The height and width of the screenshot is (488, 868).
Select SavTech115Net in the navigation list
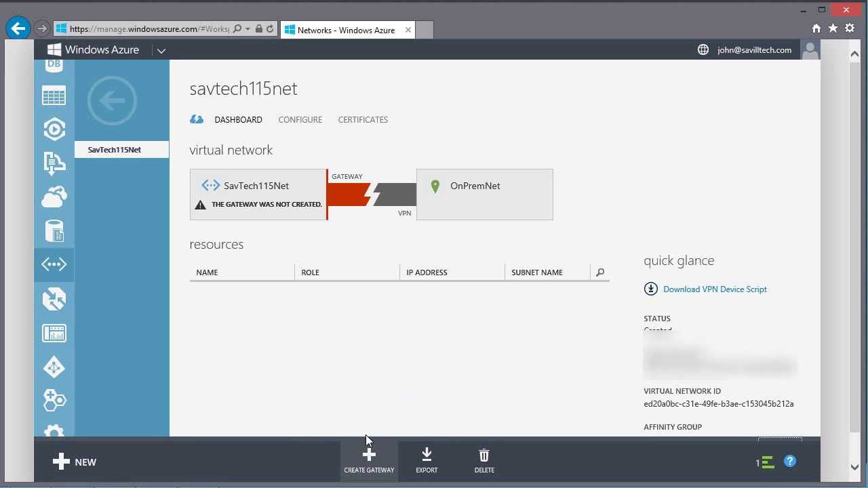point(121,150)
